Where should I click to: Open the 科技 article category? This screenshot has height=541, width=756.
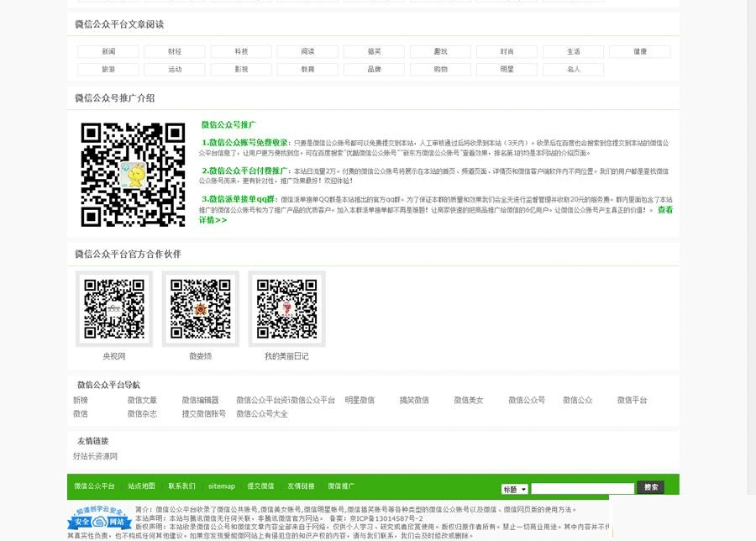click(241, 51)
